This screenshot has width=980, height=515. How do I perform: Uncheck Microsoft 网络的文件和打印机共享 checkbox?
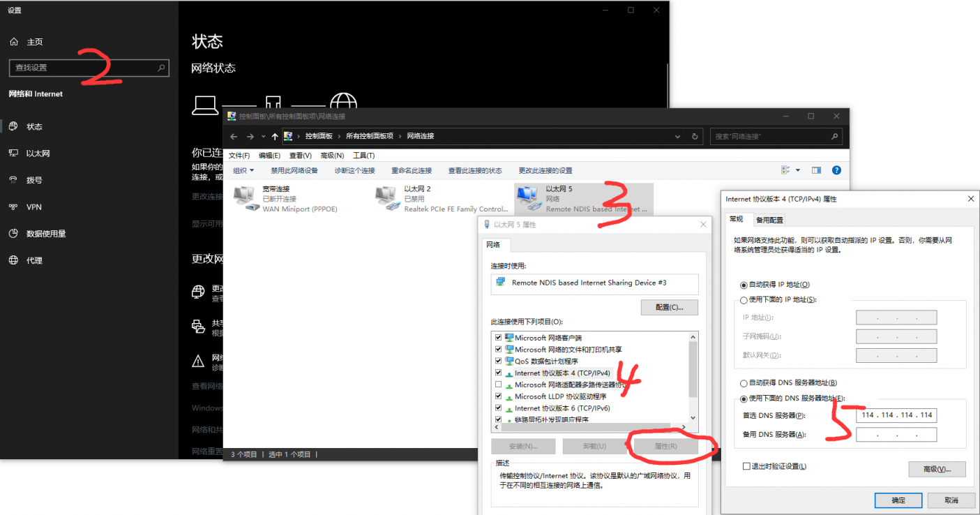(x=498, y=350)
